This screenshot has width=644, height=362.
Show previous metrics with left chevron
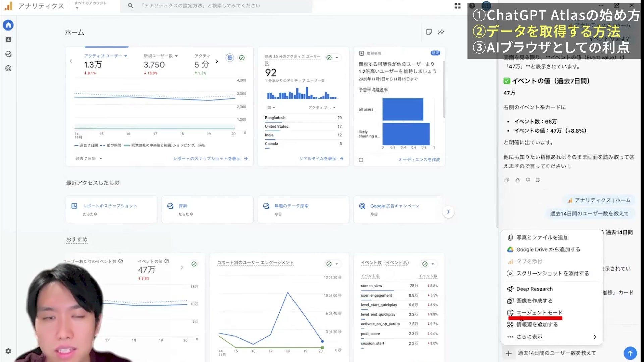pyautogui.click(x=71, y=61)
